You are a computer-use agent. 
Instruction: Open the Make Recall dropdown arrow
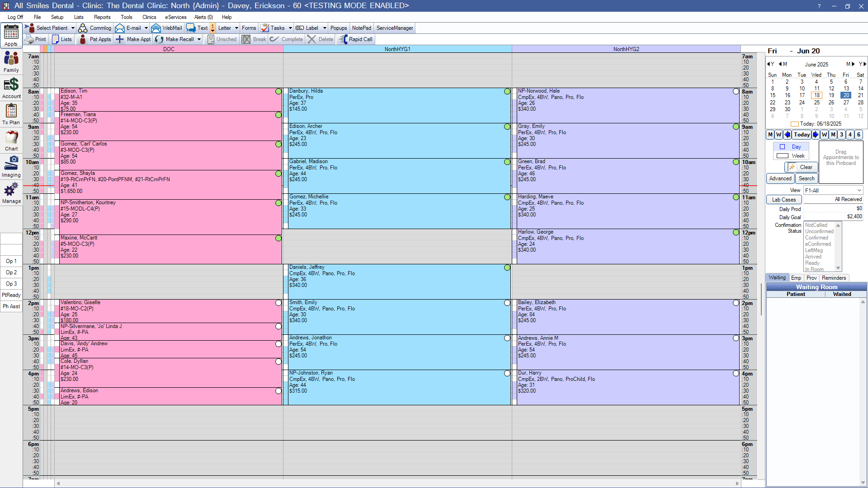pyautogui.click(x=199, y=39)
